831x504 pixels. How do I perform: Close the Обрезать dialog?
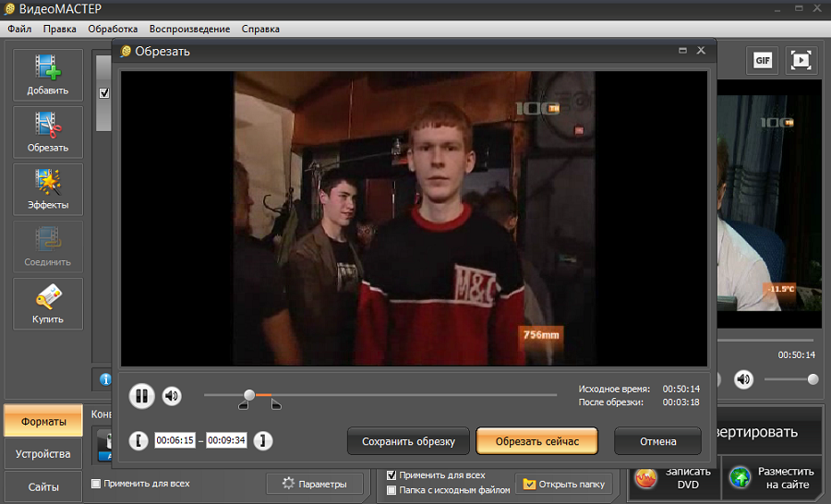pyautogui.click(x=701, y=51)
